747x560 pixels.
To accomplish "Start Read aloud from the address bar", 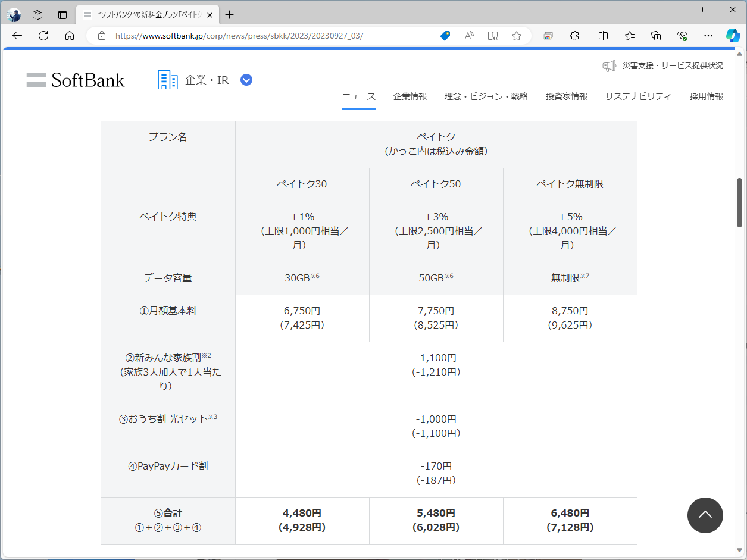I will click(468, 36).
